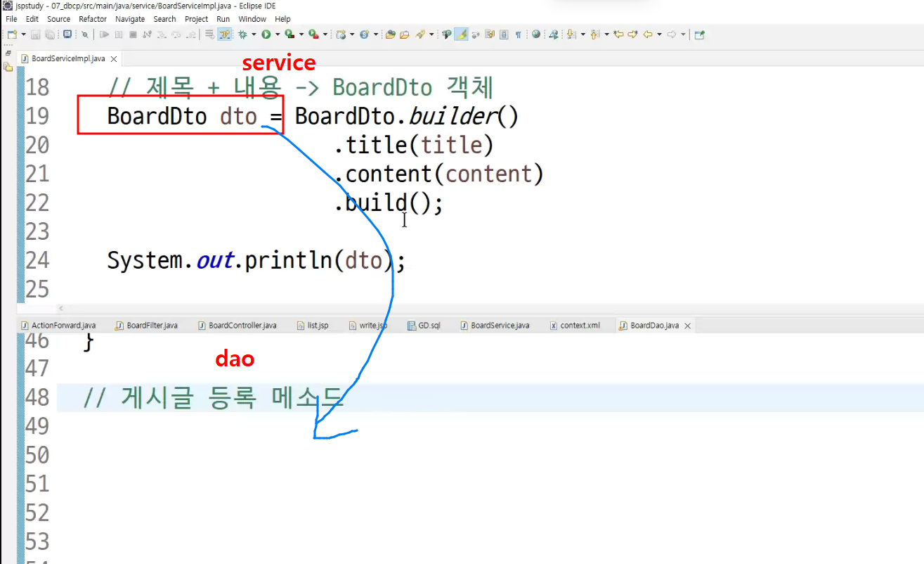Open the web browser globe icon

[x=536, y=34]
